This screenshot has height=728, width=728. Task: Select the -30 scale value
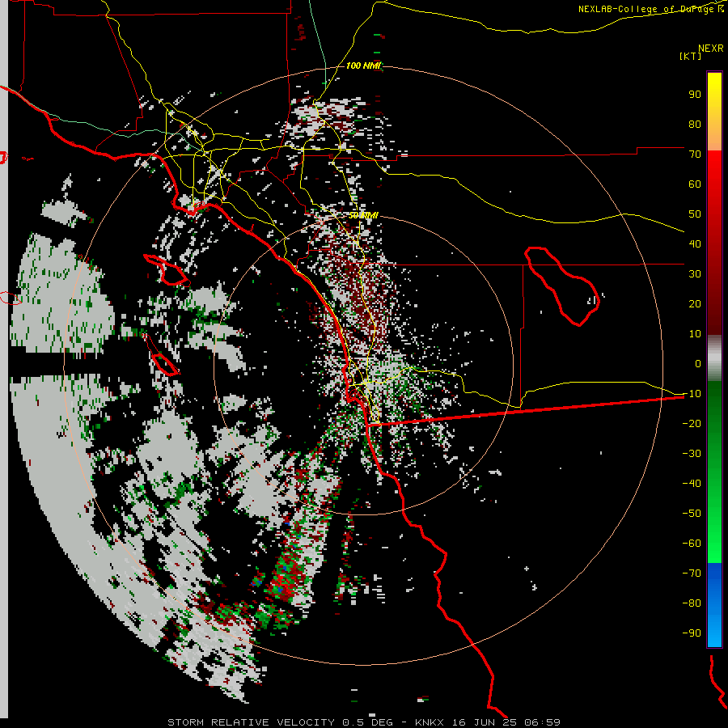(692, 454)
